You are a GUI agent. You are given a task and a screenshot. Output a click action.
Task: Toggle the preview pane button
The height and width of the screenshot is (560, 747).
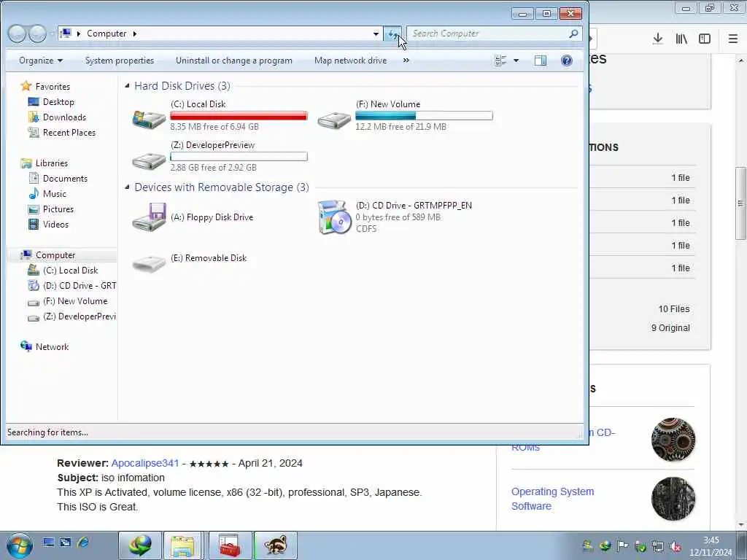tap(541, 61)
